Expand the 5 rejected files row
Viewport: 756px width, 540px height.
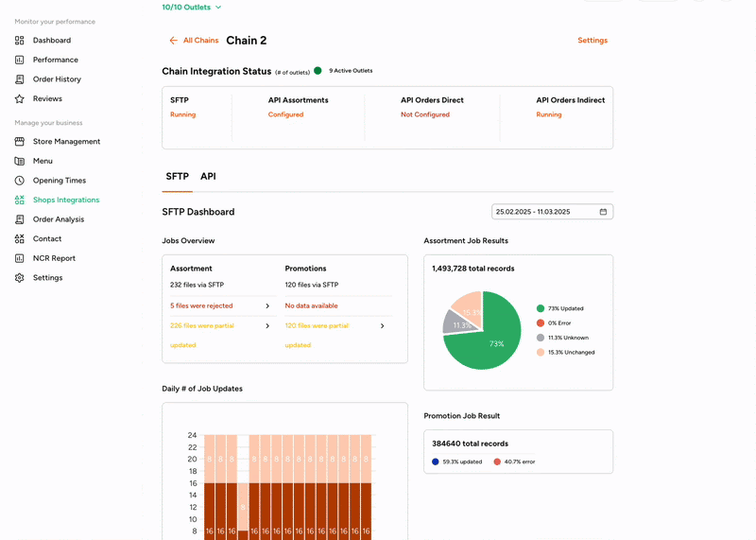pos(267,306)
